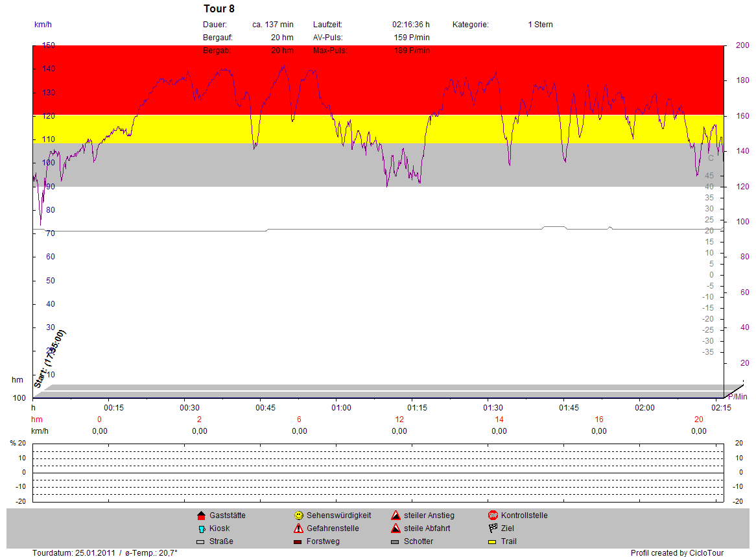
Task: Select the 01:45 tick on time axis
Action: click(569, 408)
